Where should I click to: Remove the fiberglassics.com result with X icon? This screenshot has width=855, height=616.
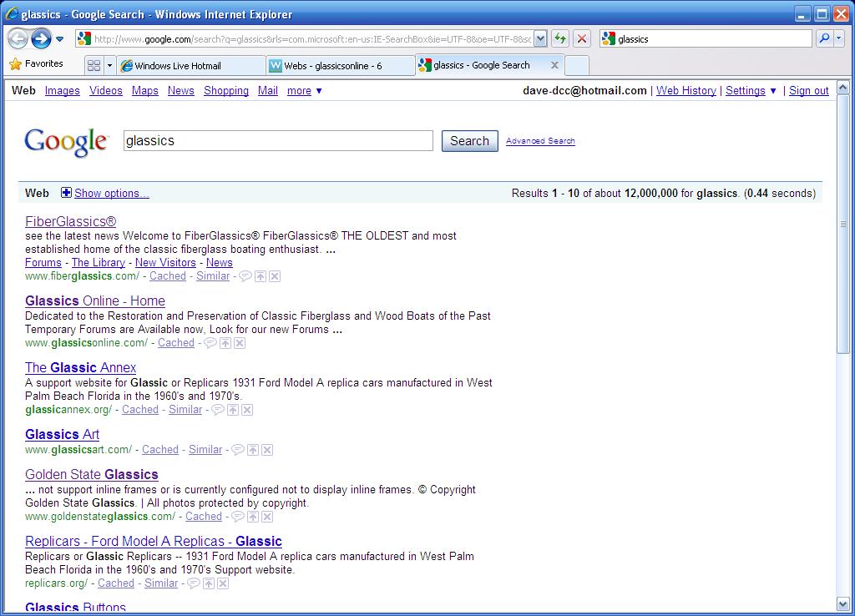click(275, 276)
